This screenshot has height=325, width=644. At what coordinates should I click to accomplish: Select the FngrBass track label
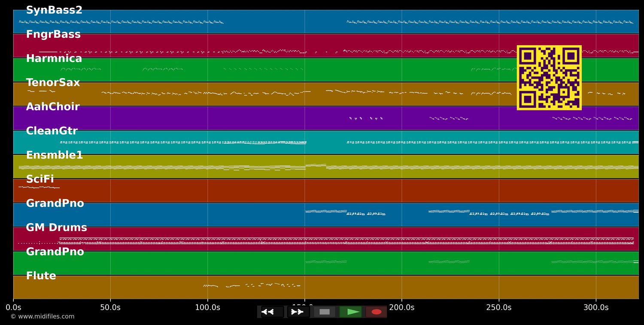[x=53, y=34]
